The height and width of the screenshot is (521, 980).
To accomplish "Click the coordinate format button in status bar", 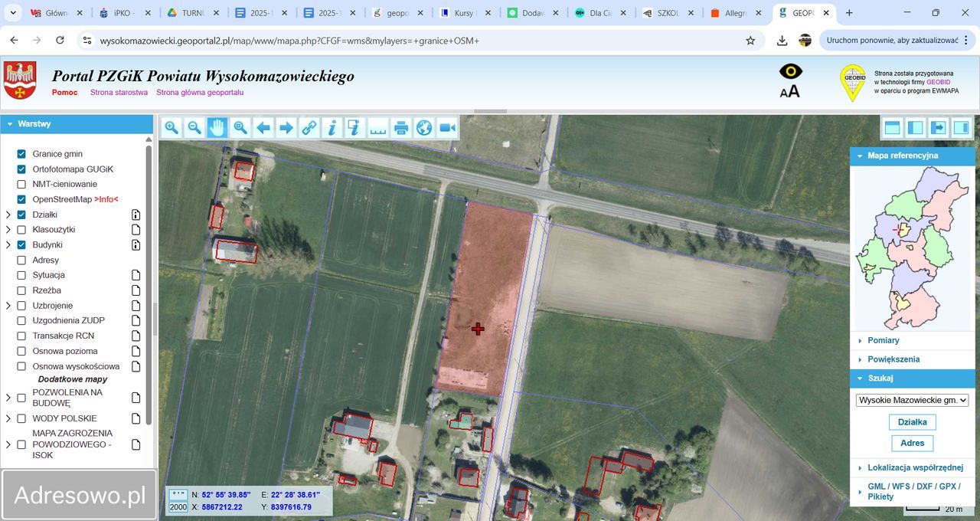I will coord(178,495).
